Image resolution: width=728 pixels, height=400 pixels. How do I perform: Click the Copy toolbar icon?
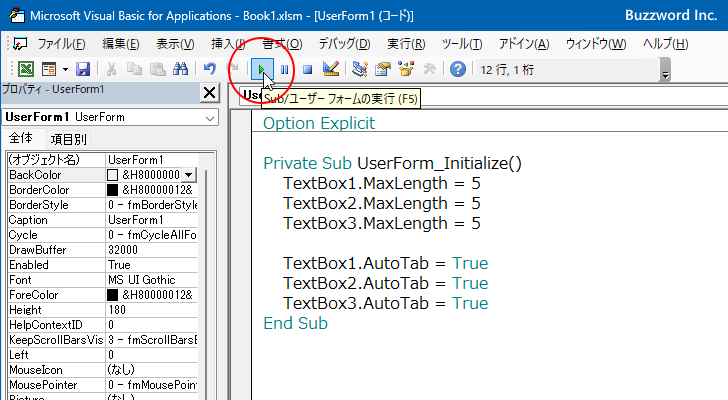pyautogui.click(x=135, y=69)
